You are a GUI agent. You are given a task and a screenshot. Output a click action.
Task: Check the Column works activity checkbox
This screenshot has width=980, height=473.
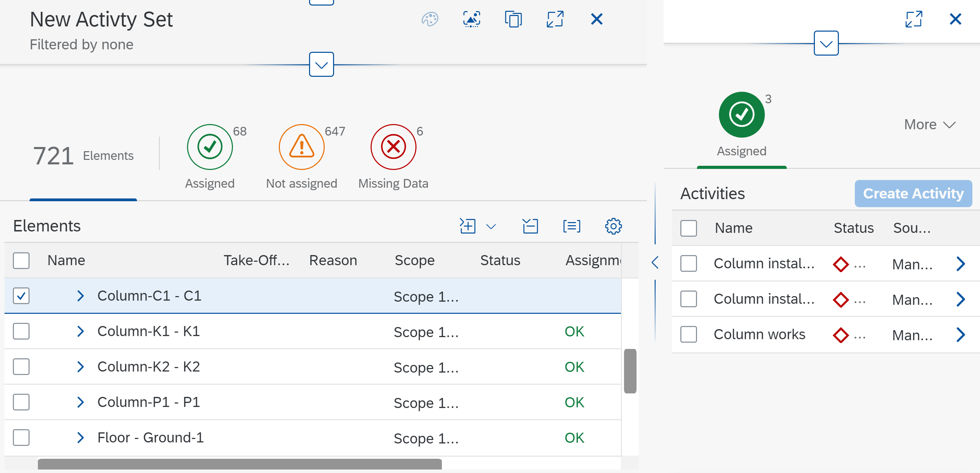689,335
